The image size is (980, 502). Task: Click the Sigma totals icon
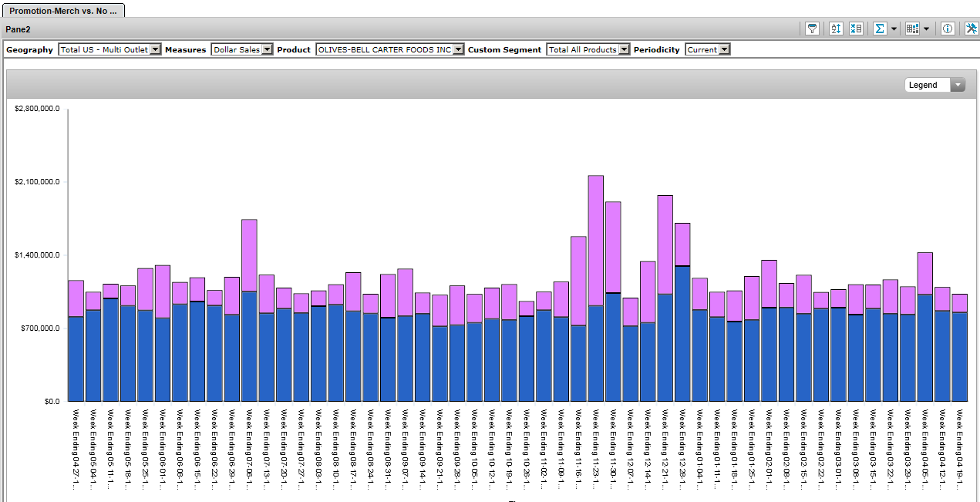[x=880, y=29]
